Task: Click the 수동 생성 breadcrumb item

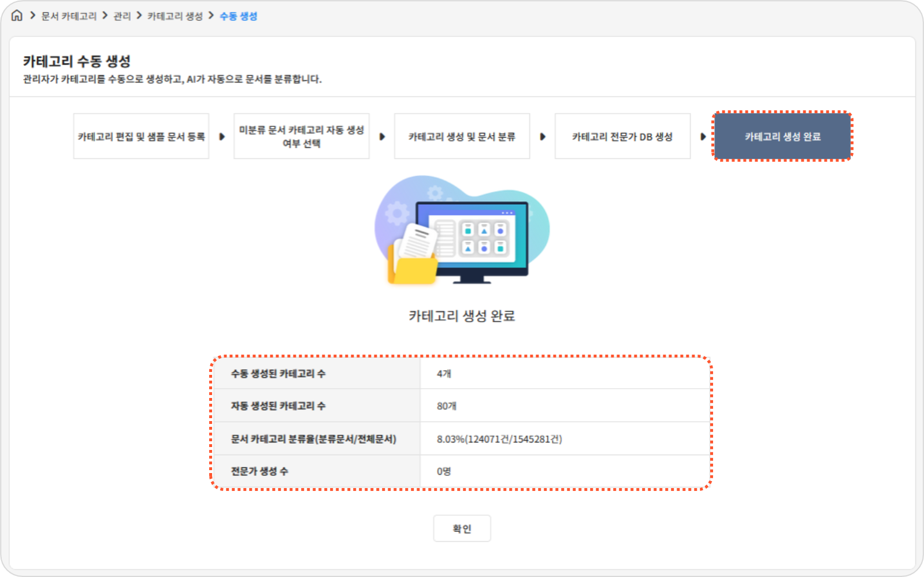Action: pyautogui.click(x=238, y=16)
